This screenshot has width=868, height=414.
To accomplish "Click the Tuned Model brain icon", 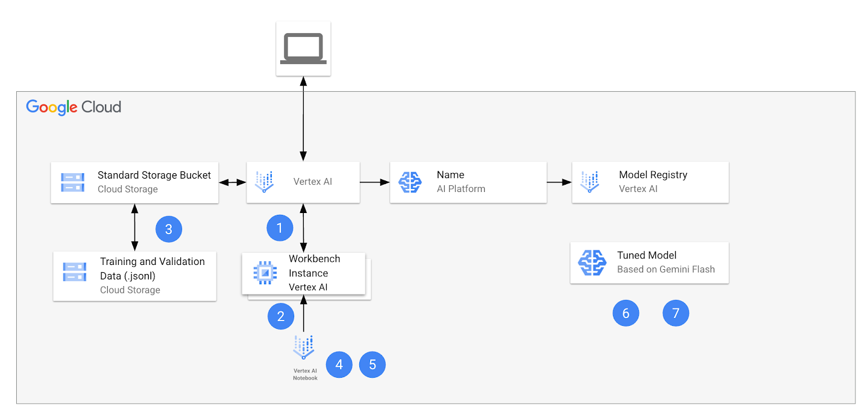I will [592, 263].
